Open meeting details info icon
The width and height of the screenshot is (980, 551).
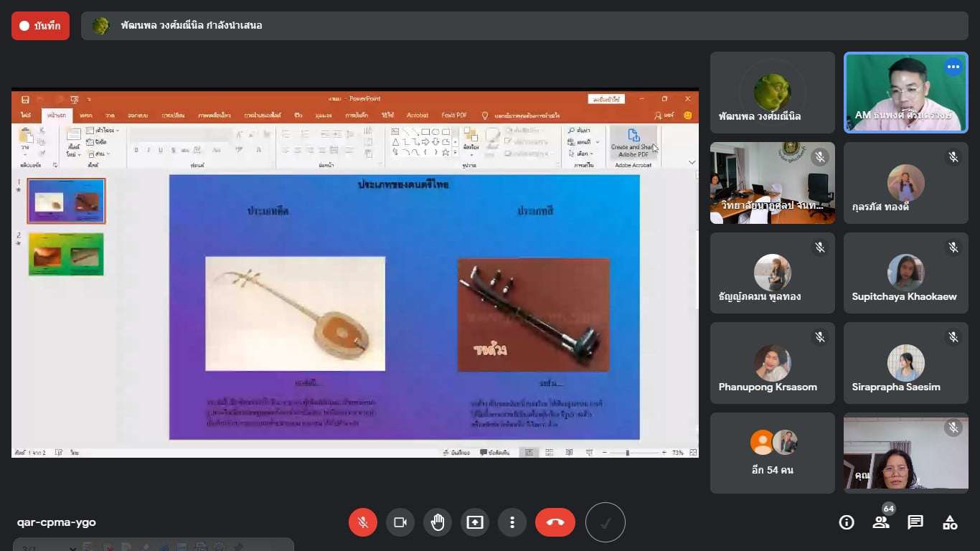[x=847, y=522]
